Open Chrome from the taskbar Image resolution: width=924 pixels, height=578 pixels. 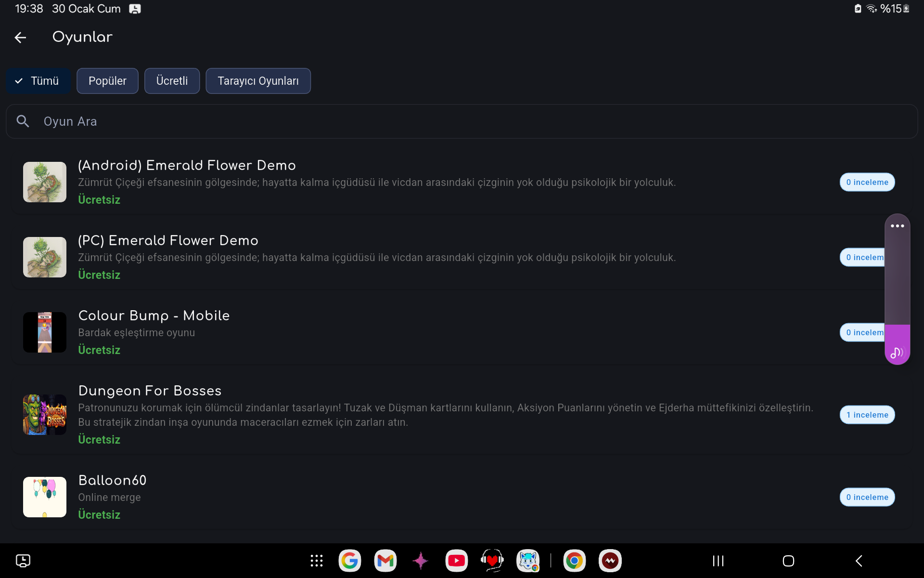tap(574, 561)
